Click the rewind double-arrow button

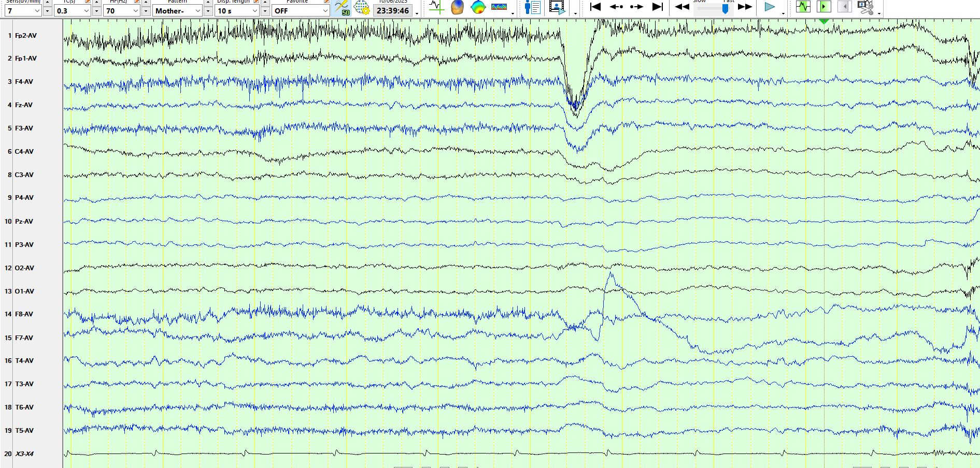click(x=682, y=7)
